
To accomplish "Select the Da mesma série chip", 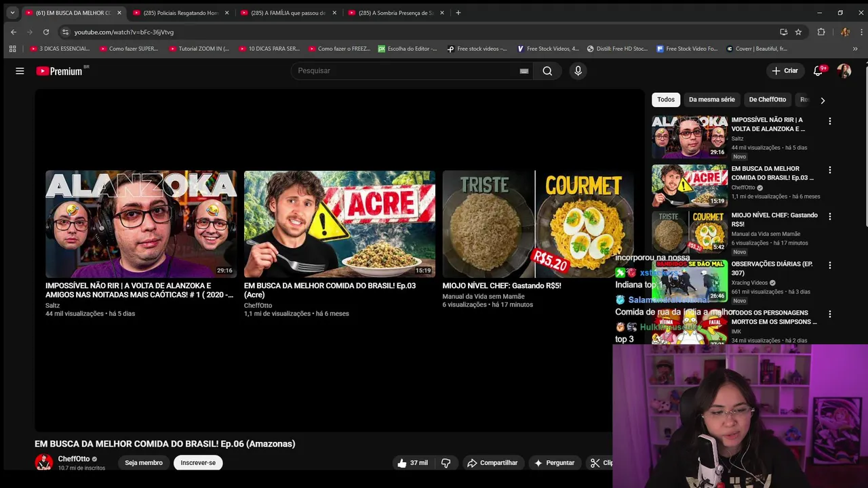I will (x=712, y=100).
